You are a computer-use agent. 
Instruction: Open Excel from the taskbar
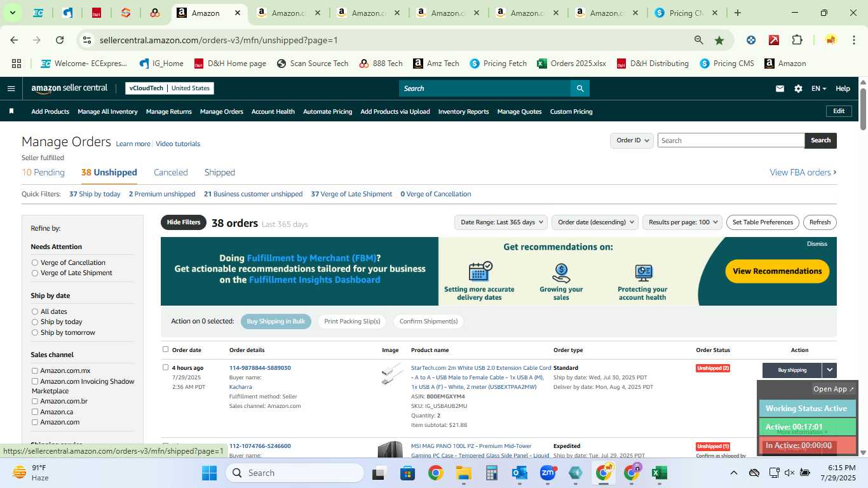coord(660,473)
